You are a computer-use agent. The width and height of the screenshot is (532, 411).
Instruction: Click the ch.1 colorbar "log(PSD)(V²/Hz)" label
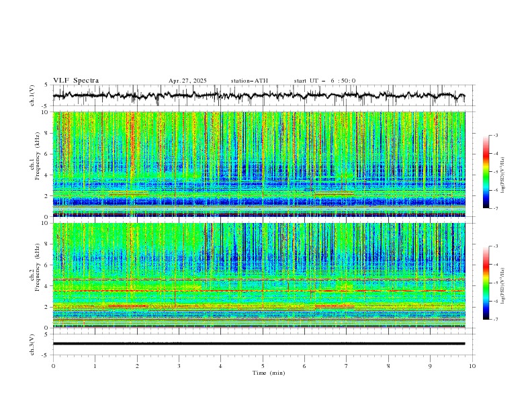coord(503,175)
